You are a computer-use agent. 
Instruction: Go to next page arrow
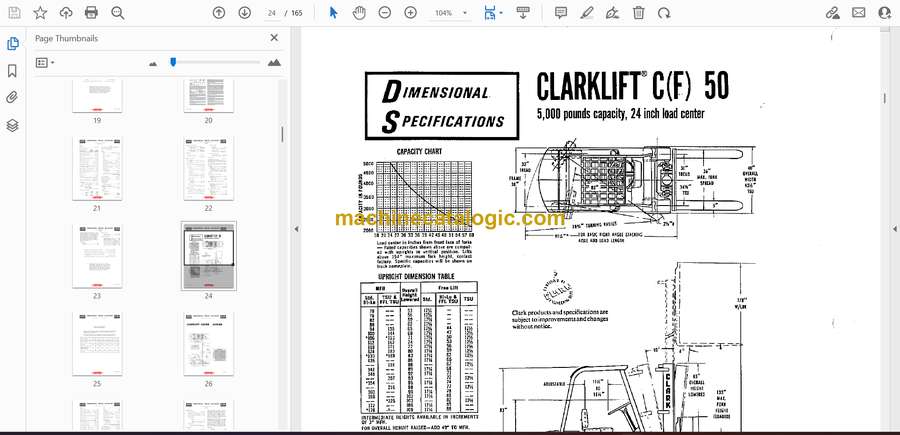(x=245, y=13)
